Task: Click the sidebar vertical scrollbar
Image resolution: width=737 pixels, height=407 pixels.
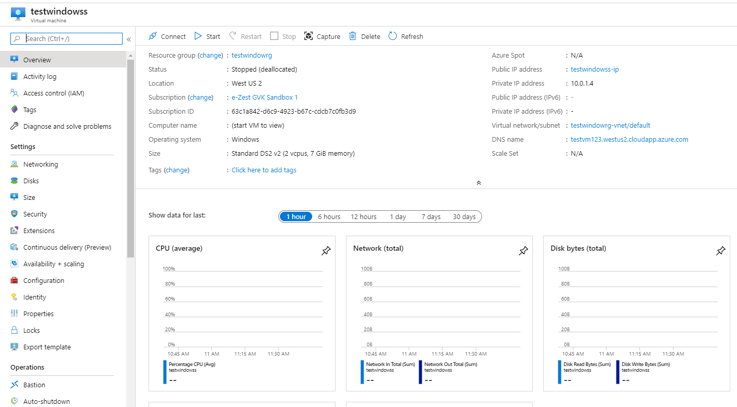Action: pyautogui.click(x=130, y=158)
